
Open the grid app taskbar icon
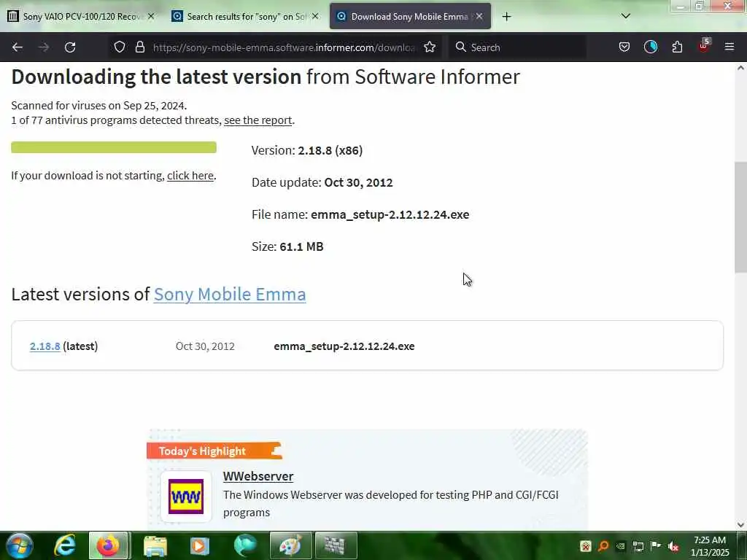click(x=336, y=545)
